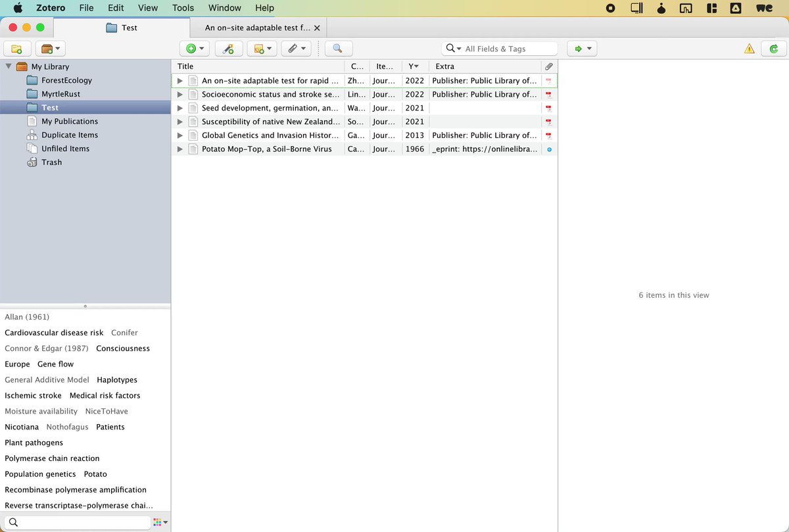Click PDF icon for Global Genetics row
789x532 pixels.
[548, 135]
